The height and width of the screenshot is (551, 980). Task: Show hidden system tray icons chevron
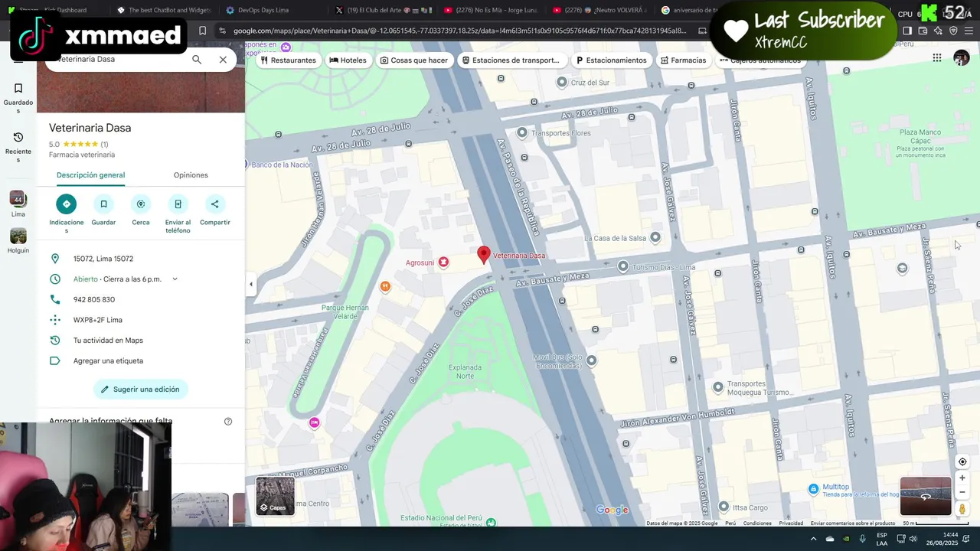point(813,539)
